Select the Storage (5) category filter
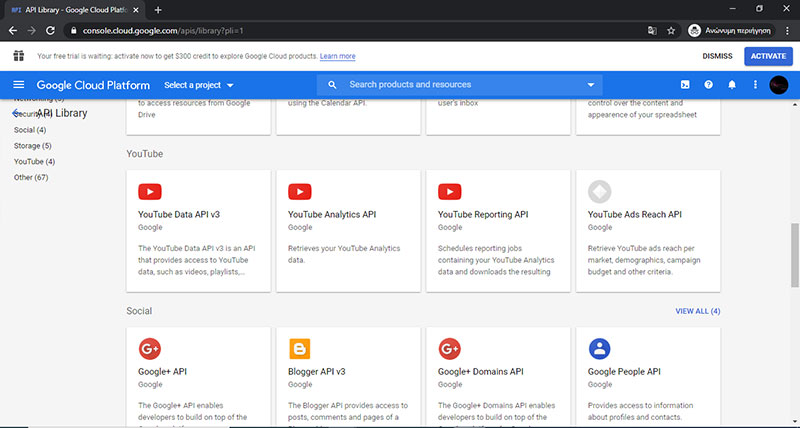 click(33, 146)
